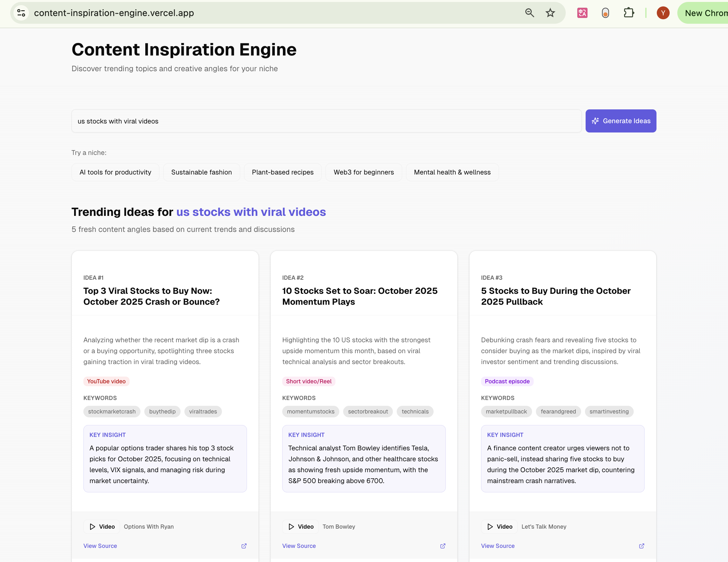Image resolution: width=728 pixels, height=562 pixels.
Task: Click external link icon on Tom Bowley card
Action: (x=443, y=546)
